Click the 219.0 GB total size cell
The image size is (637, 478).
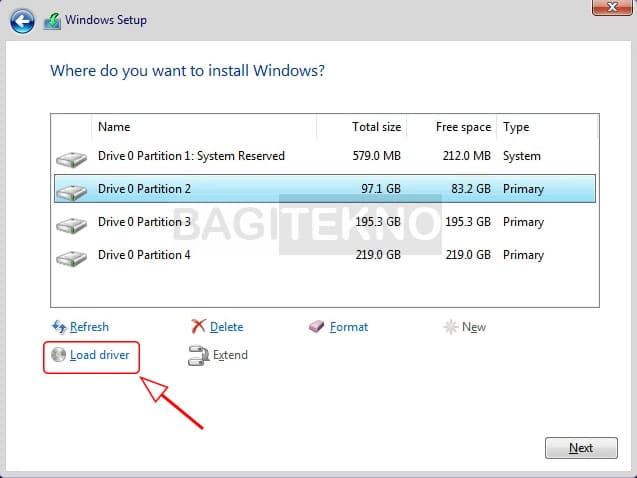(378, 255)
